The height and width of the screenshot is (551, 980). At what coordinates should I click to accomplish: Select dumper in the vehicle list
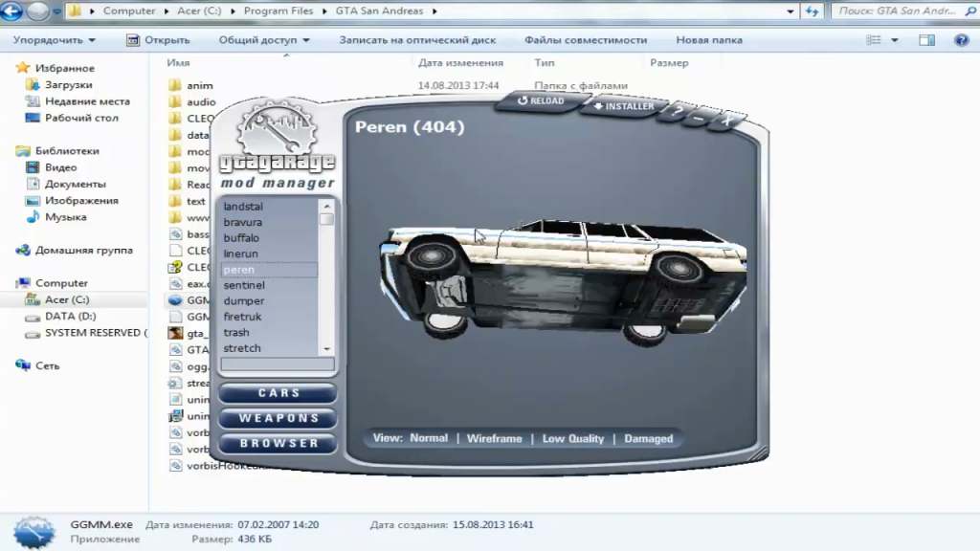pos(269,300)
